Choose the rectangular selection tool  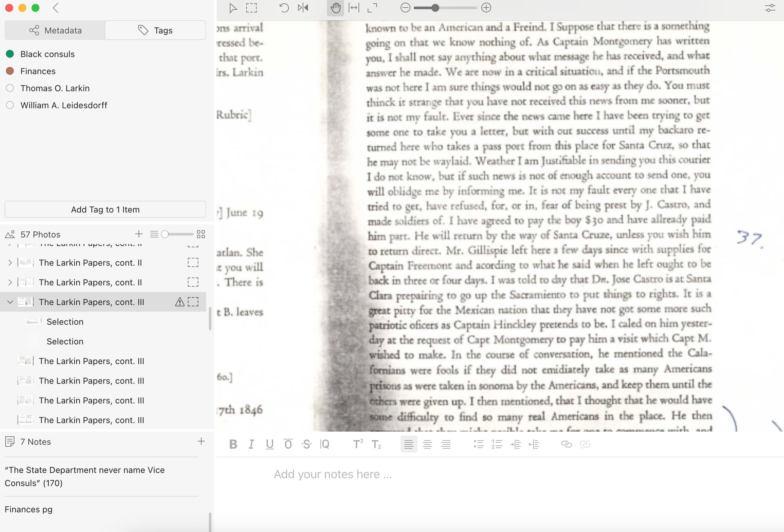tap(252, 8)
